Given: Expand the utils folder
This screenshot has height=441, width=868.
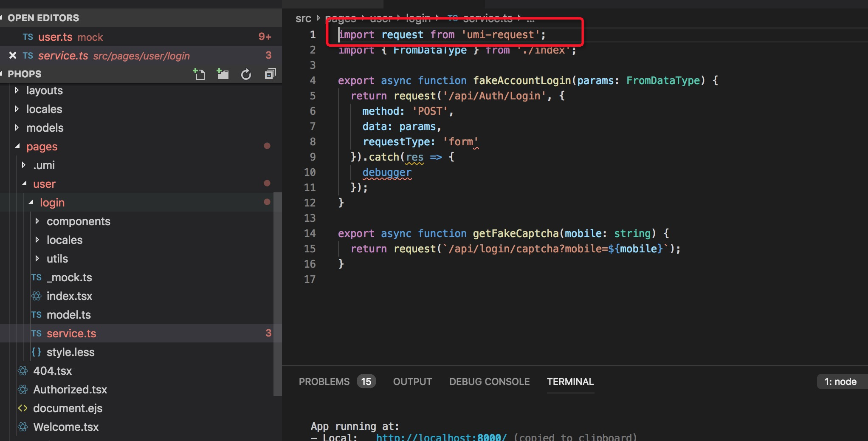Looking at the screenshot, I should [x=37, y=259].
